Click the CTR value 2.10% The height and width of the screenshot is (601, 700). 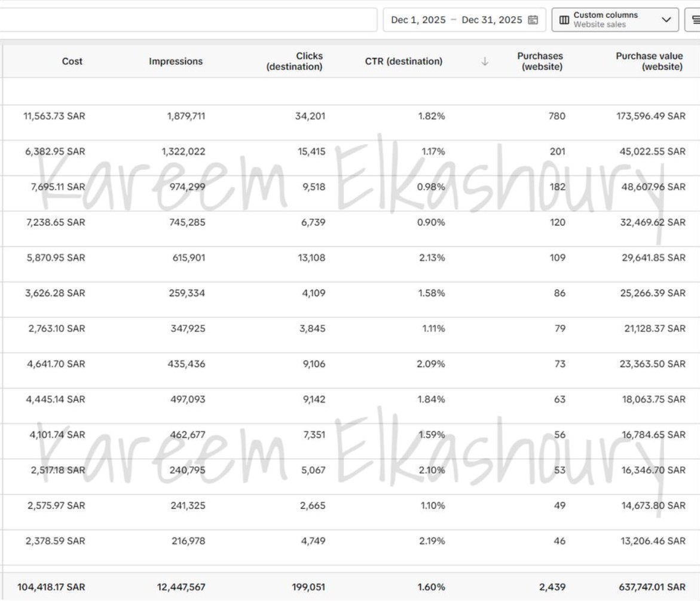click(432, 470)
